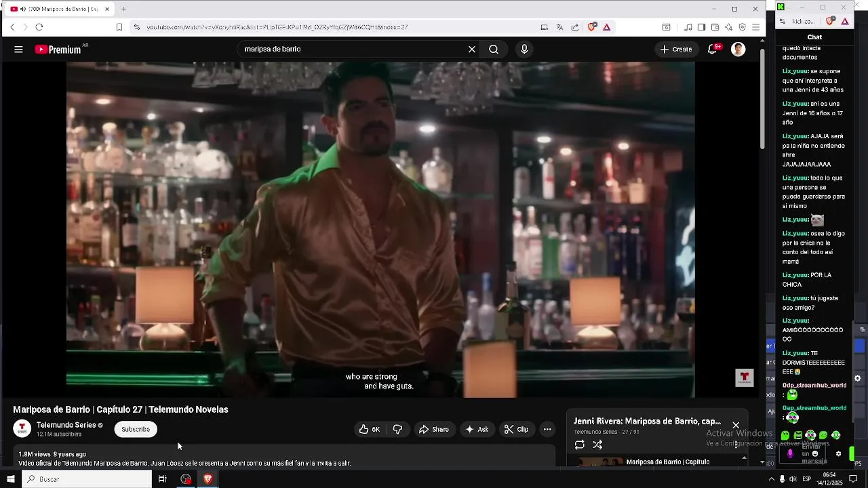868x488 pixels.
Task: Open Brave browser from the taskbar
Action: point(208,479)
